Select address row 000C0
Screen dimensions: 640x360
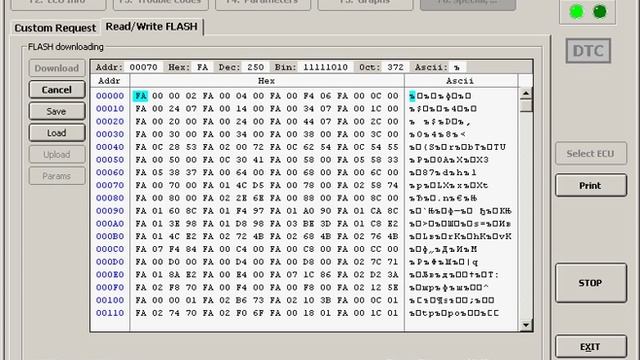110,249
